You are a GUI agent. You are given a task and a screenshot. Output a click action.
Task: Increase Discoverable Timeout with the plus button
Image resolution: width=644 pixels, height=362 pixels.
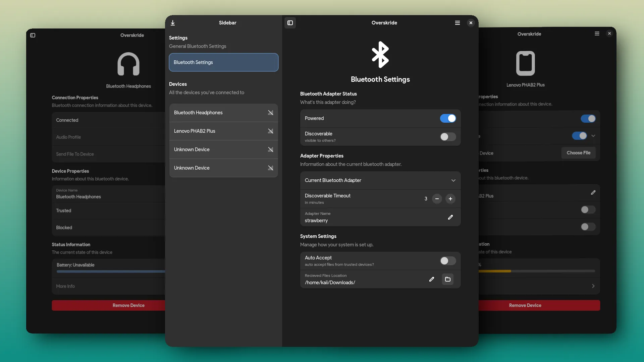point(450,199)
